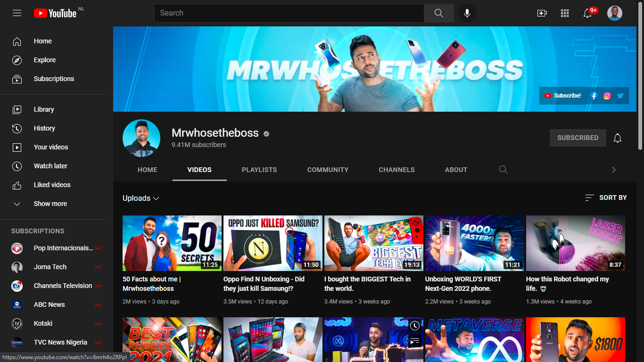The height and width of the screenshot is (362, 644).
Task: Click the "2M views • 3 days ago" text
Action: pos(151,302)
